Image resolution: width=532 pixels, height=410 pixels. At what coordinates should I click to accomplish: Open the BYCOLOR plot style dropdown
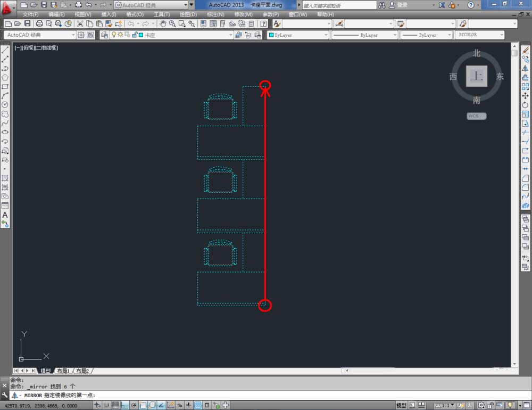pyautogui.click(x=480, y=35)
